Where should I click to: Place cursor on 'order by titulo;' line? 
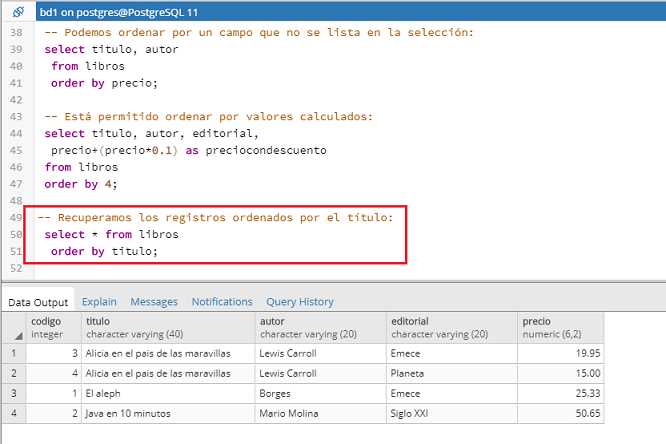tap(104, 251)
